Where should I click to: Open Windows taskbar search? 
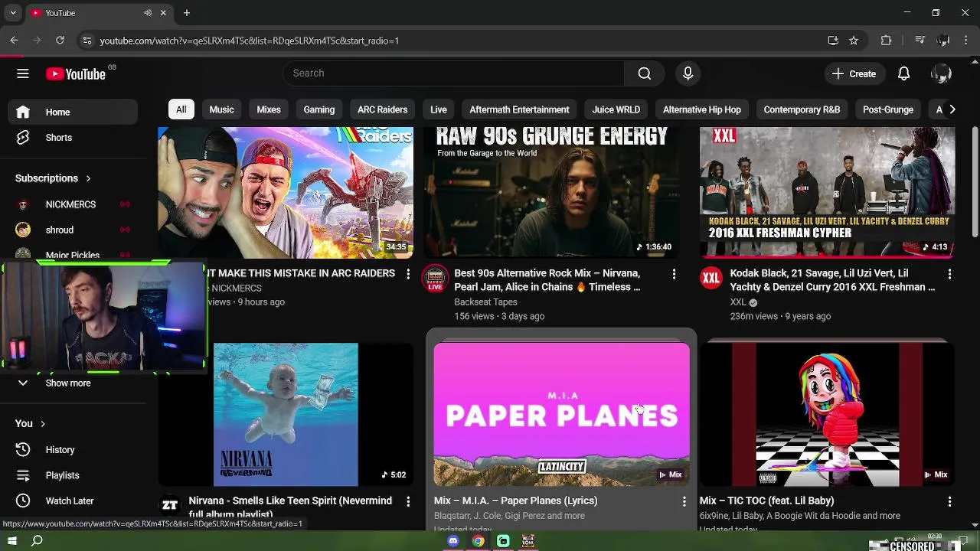(37, 541)
